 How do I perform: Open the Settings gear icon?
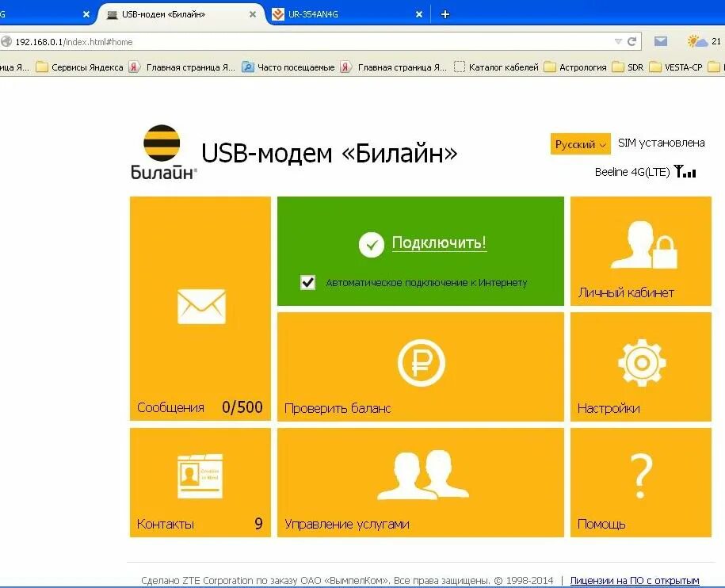(641, 363)
